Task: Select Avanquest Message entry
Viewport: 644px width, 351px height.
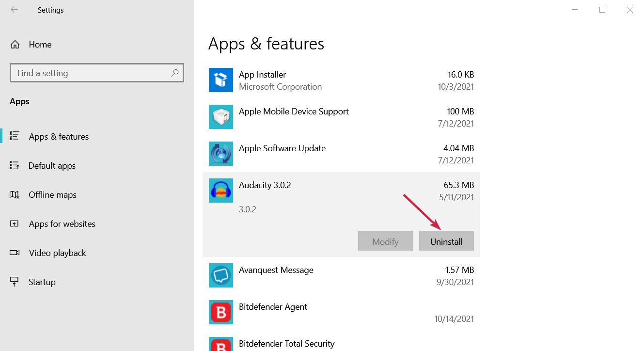Action: coord(276,270)
